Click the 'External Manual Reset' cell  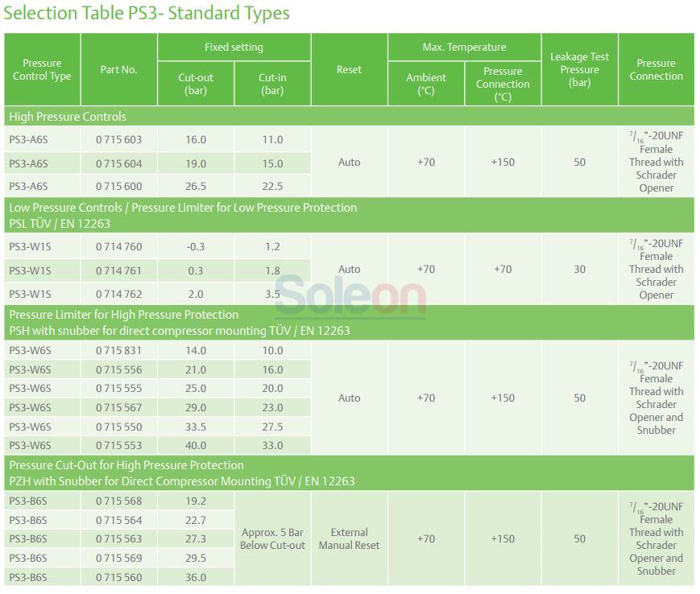349,538
